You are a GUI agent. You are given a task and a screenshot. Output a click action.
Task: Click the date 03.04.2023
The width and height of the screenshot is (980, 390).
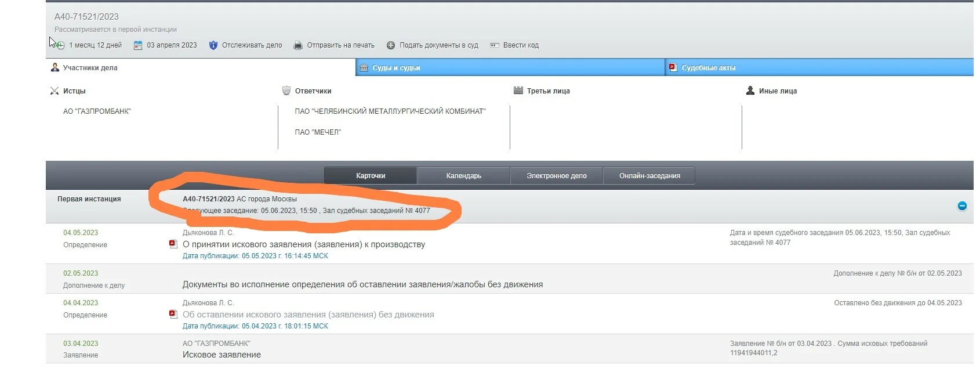click(x=81, y=344)
